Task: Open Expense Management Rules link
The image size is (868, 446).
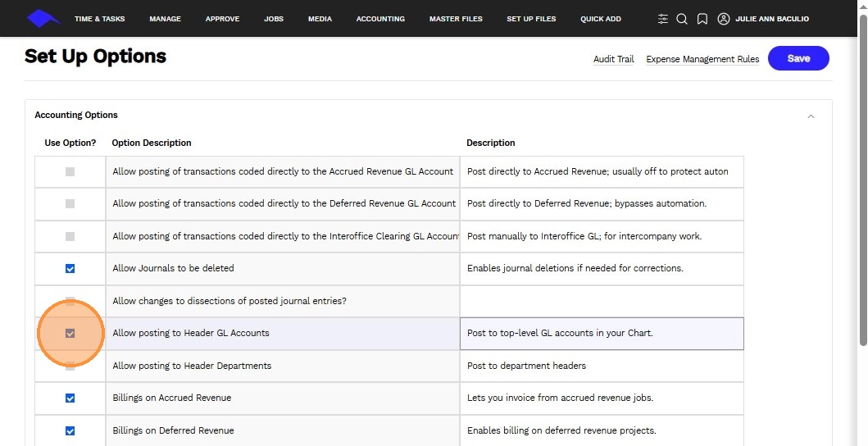Action: coord(702,59)
